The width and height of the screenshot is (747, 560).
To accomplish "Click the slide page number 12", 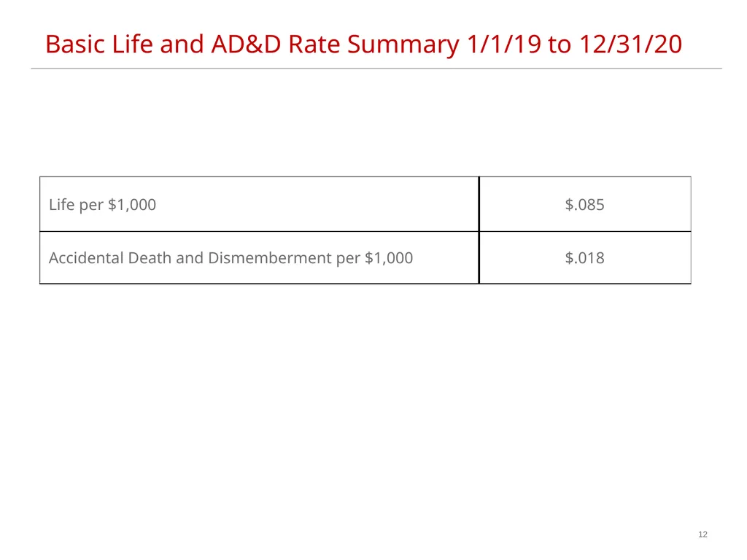I will tap(703, 534).
